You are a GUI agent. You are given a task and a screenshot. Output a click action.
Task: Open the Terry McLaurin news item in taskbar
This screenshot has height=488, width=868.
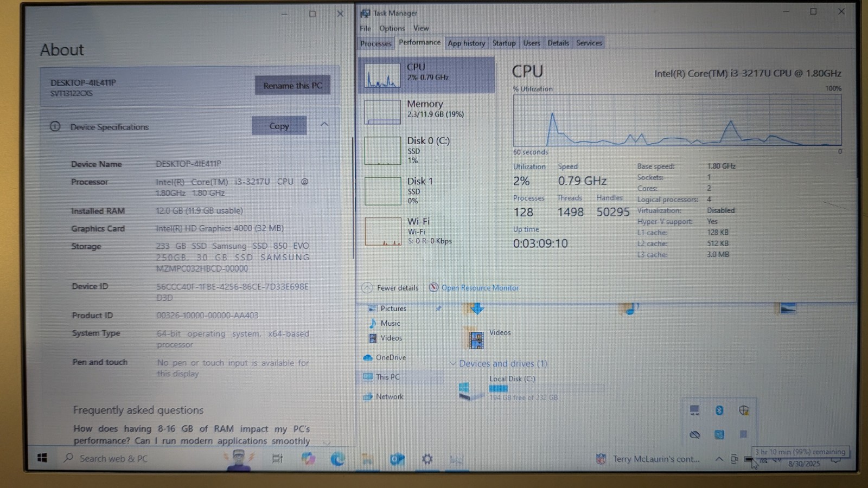[648, 459]
